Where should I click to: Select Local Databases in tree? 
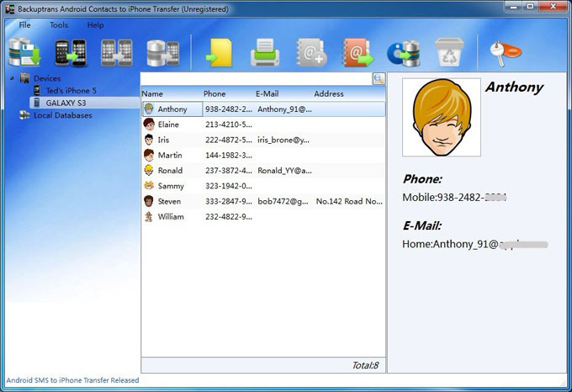pyautogui.click(x=63, y=115)
